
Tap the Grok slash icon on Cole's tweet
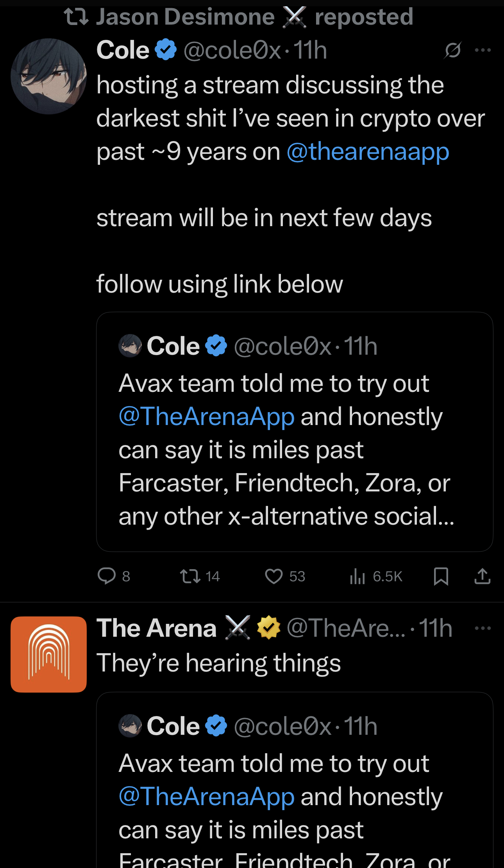[x=453, y=50]
